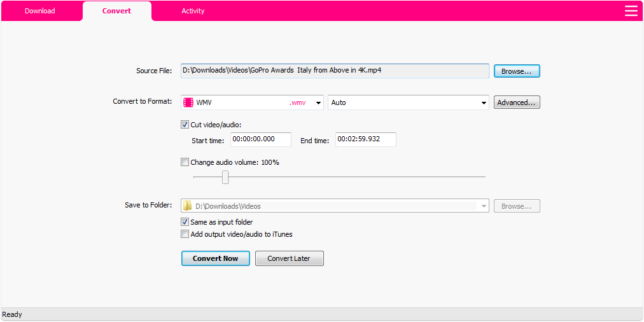Screen dimensions: 644x322
Task: Open the hamburger menu icon
Action: (x=631, y=11)
